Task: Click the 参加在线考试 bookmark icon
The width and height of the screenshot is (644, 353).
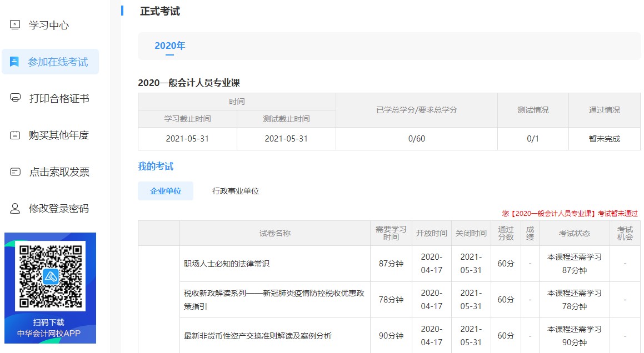Action: (14, 62)
